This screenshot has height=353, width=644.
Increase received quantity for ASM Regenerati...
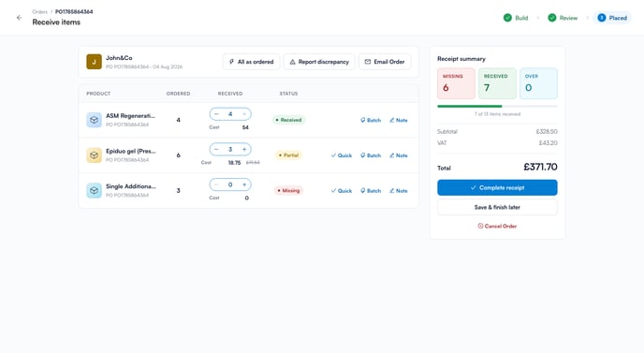[x=244, y=114]
